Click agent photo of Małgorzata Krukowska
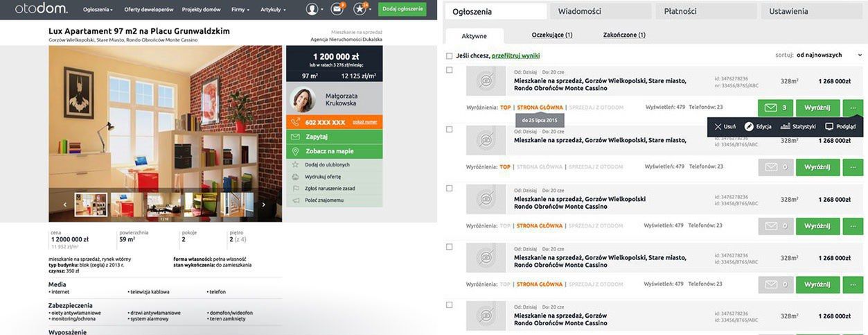This screenshot has width=868, height=335. pos(303,99)
